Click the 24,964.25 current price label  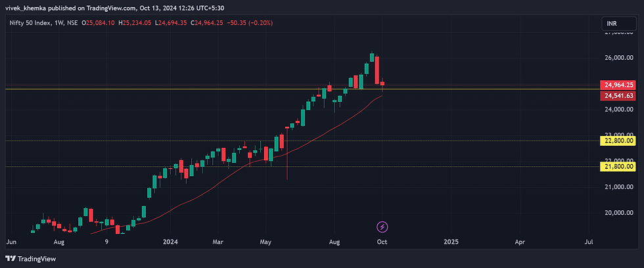(618, 85)
